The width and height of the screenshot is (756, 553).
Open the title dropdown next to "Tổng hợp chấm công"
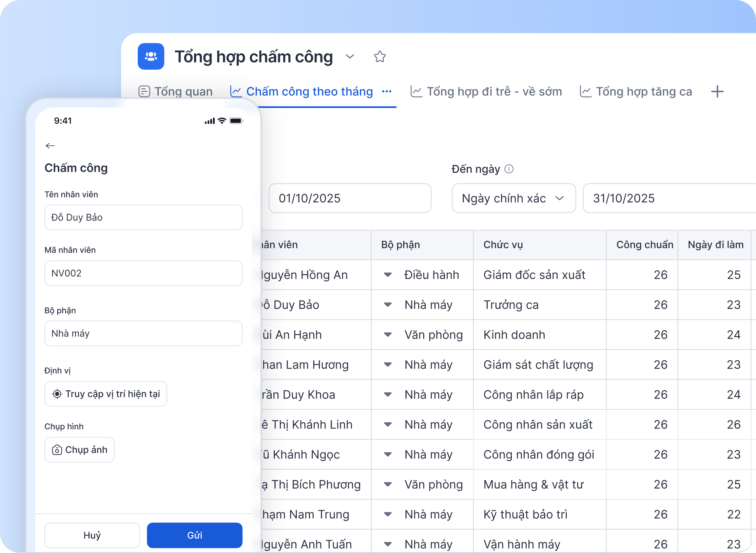pos(350,57)
